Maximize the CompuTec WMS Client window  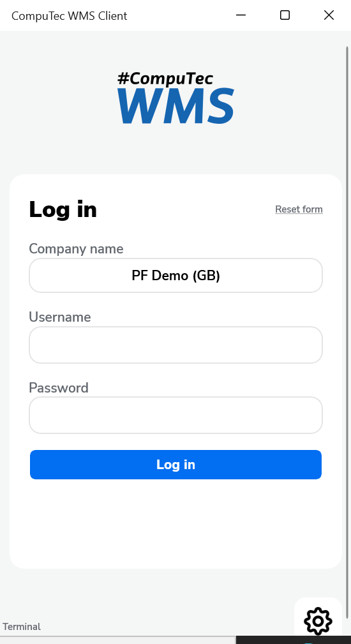(x=285, y=15)
